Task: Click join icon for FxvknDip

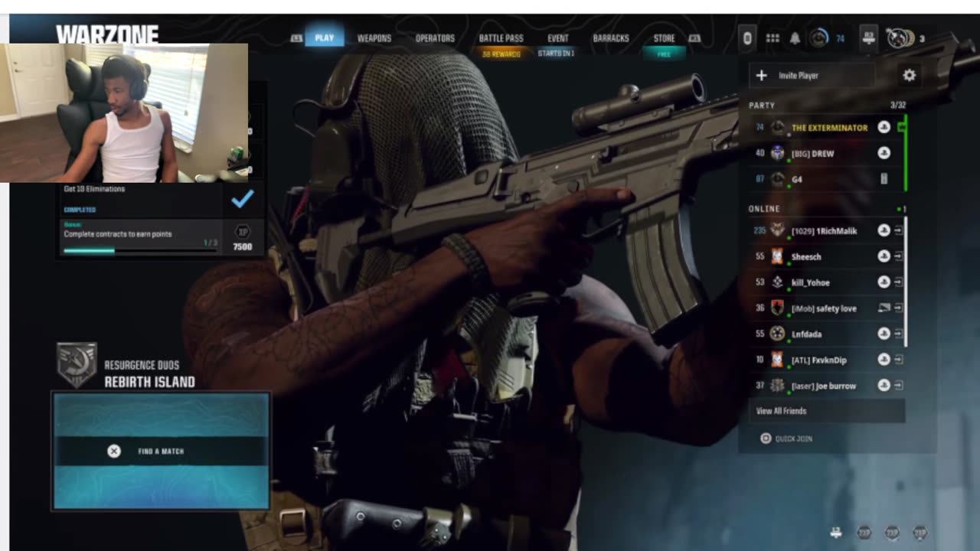Action: (x=898, y=360)
